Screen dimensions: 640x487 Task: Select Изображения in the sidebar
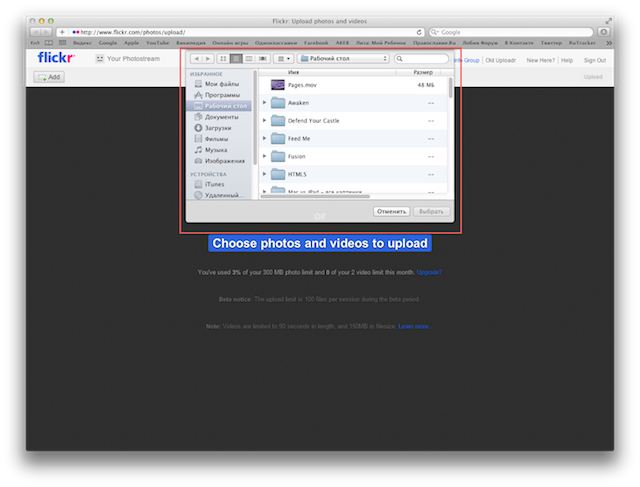tap(224, 161)
